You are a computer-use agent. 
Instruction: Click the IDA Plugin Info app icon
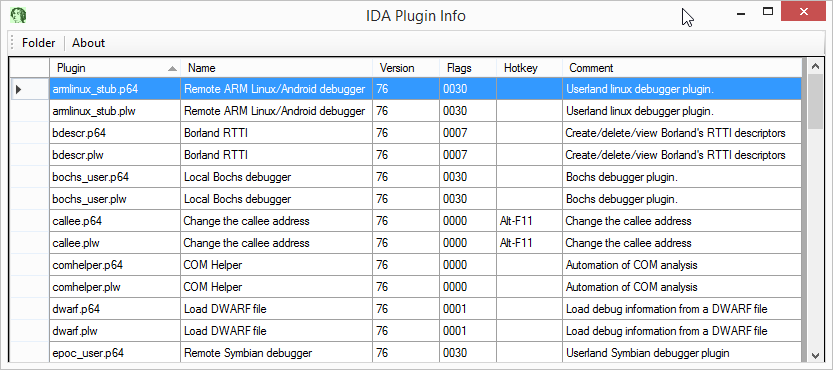point(18,15)
